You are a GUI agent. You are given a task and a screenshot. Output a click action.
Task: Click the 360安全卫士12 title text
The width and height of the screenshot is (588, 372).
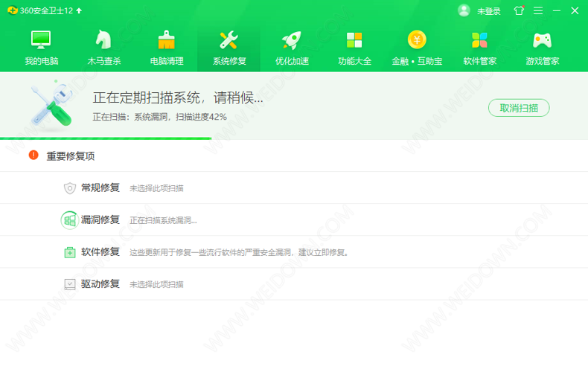(x=46, y=11)
